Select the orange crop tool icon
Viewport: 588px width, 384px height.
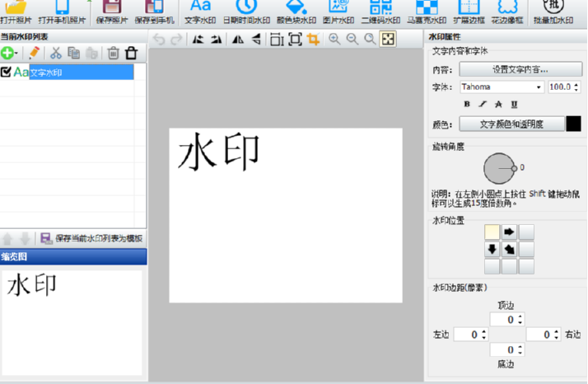[x=313, y=39]
